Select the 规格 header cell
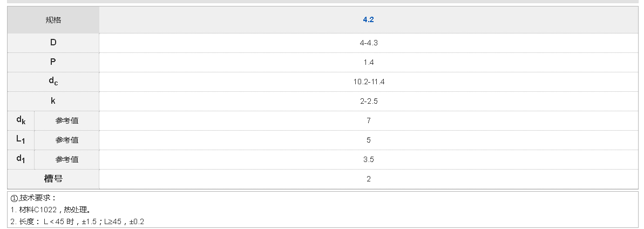 click(53, 20)
